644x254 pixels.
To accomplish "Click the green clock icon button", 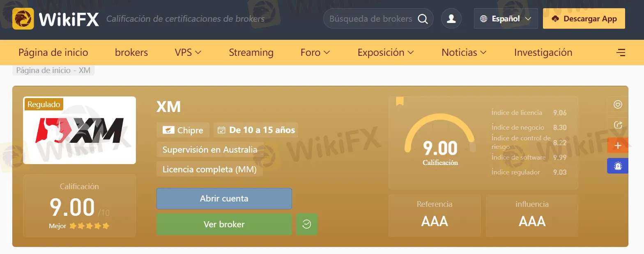I will [x=307, y=224].
